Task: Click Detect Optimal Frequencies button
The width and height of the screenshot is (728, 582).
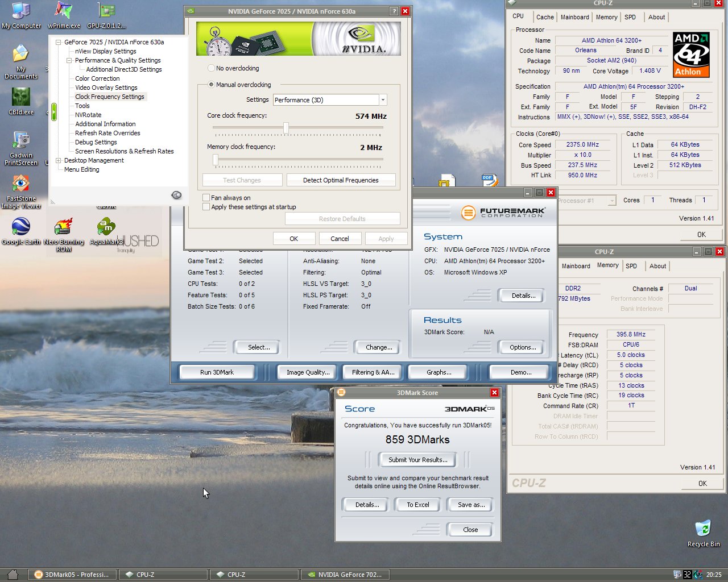Action: tap(341, 180)
